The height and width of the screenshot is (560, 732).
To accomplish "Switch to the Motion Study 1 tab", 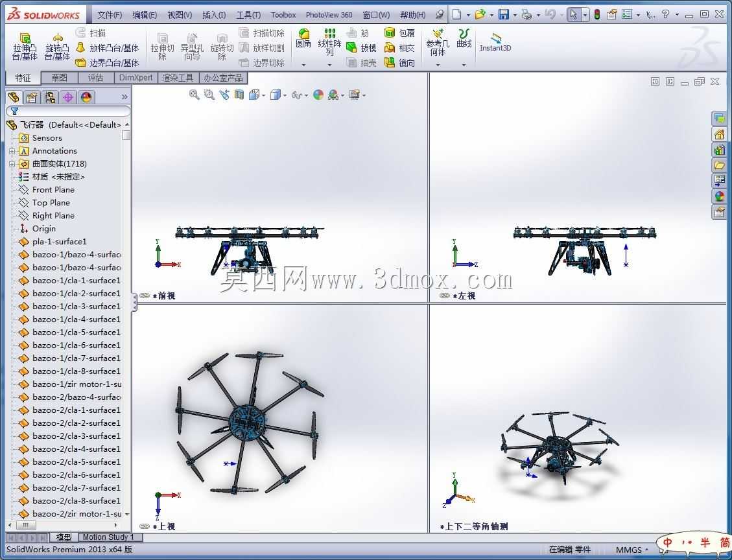I will click(108, 537).
